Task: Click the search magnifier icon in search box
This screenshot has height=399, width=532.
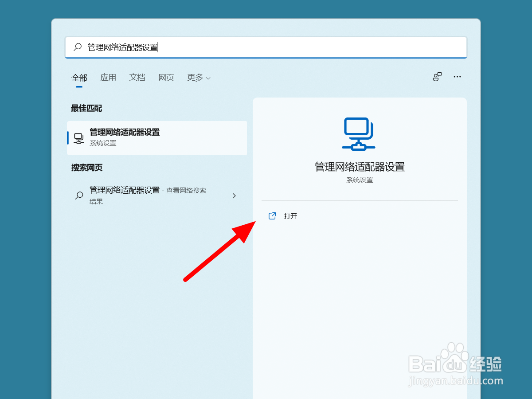Action: coord(78,47)
